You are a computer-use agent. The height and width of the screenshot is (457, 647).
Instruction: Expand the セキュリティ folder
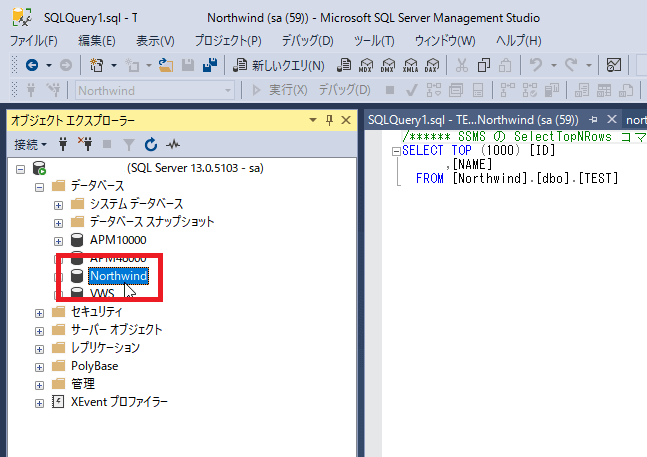coord(40,312)
